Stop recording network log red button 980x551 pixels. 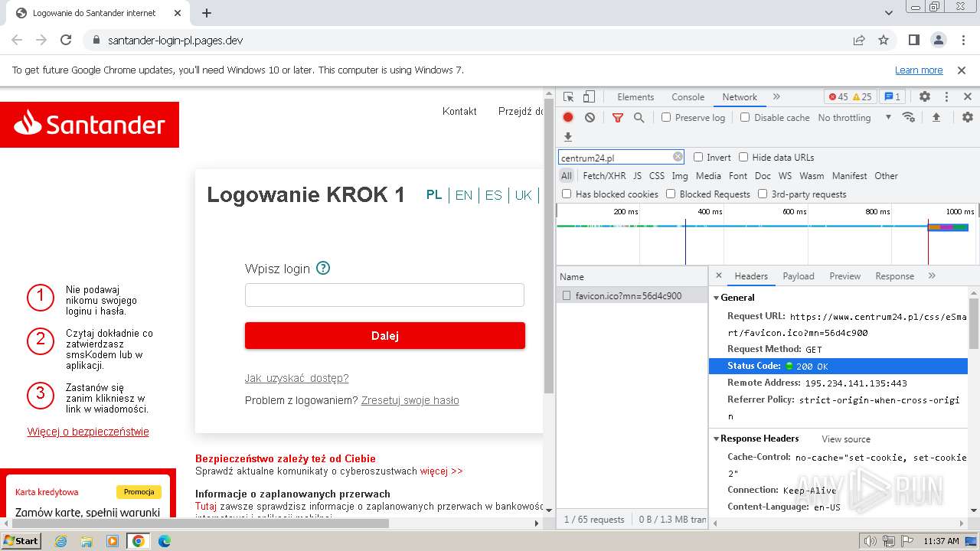[x=568, y=118]
